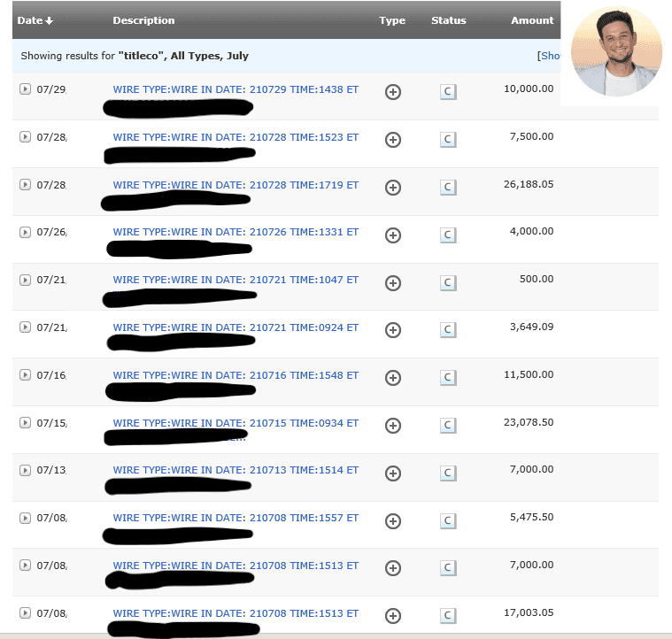This screenshot has height=639, width=672.
Task: Click the cleared status icon for 5,475.50 wire
Action: click(448, 520)
